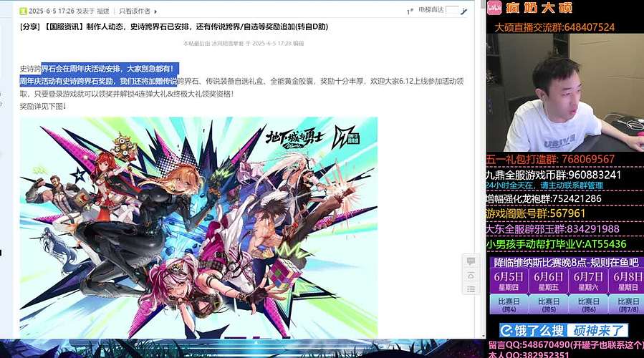
Task: Click the 本帖最后由 edit note line
Action: pos(244,43)
